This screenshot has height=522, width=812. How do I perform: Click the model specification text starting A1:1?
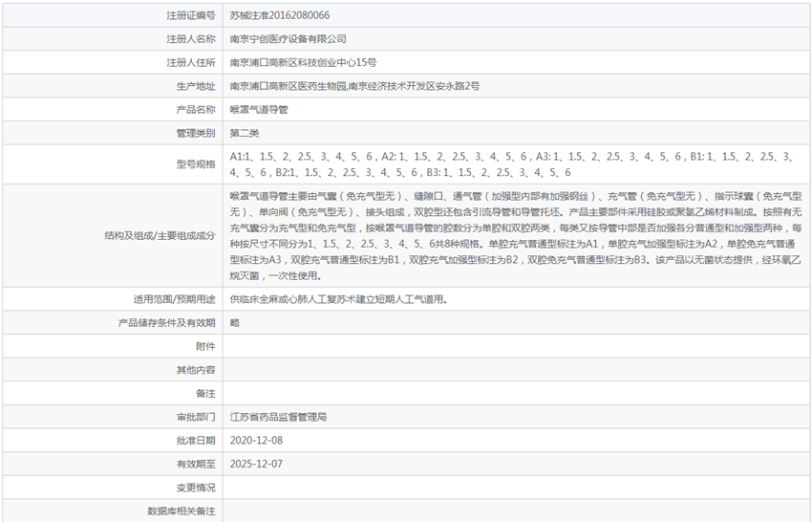pyautogui.click(x=513, y=164)
